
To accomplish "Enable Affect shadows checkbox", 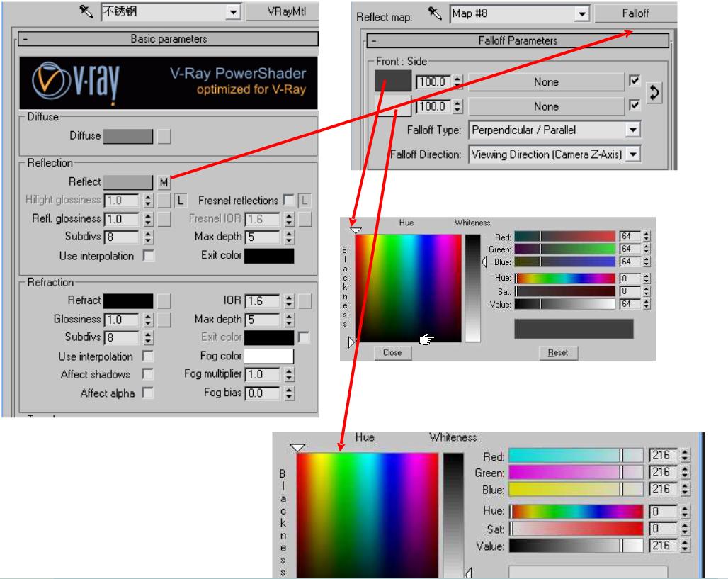I will [x=147, y=374].
